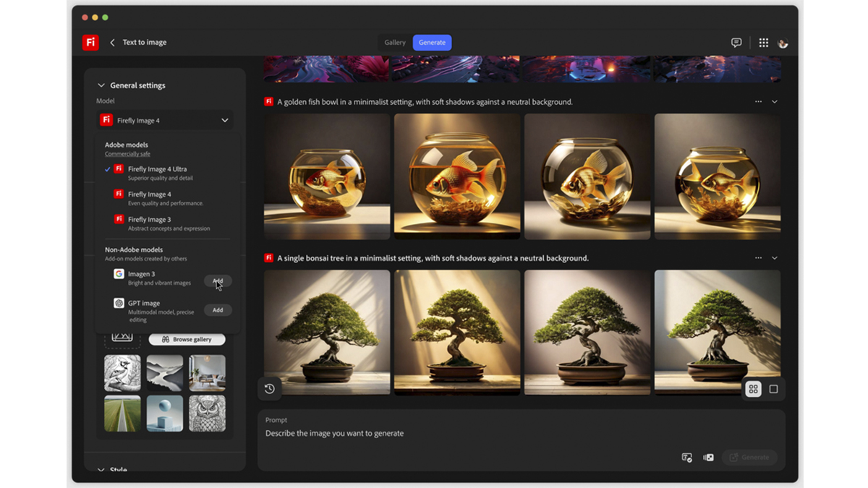Click the prompt text icon with checkmark badge
The height and width of the screenshot is (488, 868).
[686, 458]
